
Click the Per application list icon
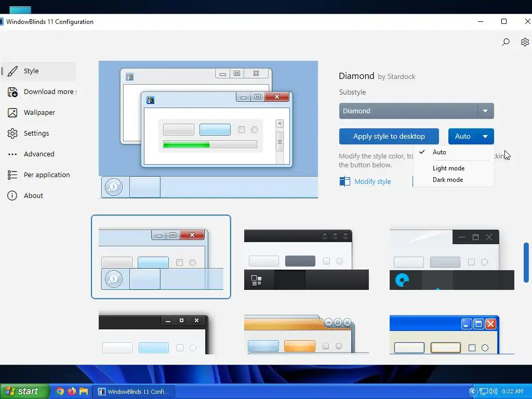point(12,175)
